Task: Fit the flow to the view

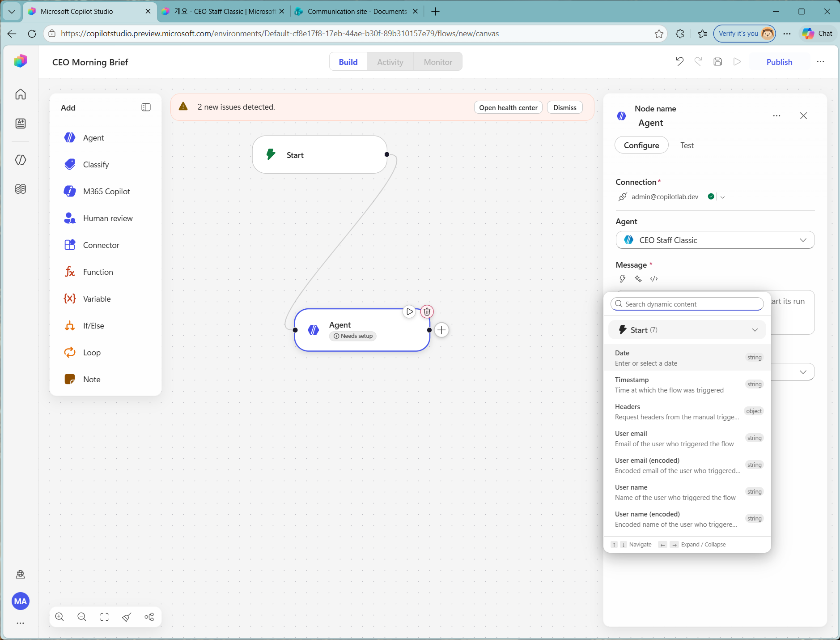Action: point(104,617)
